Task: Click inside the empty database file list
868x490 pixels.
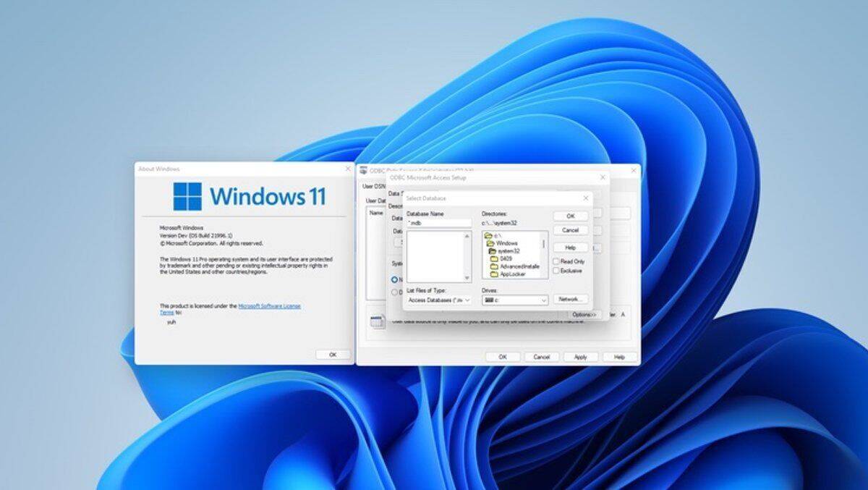Action: (x=435, y=257)
